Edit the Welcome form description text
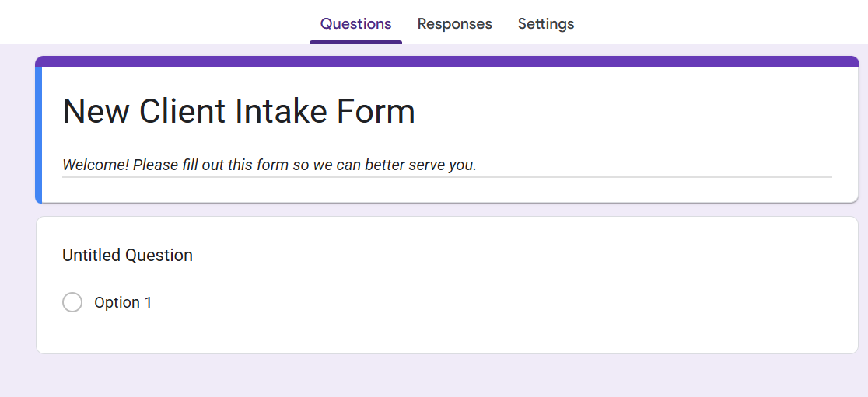The width and height of the screenshot is (868, 397). coord(269,165)
